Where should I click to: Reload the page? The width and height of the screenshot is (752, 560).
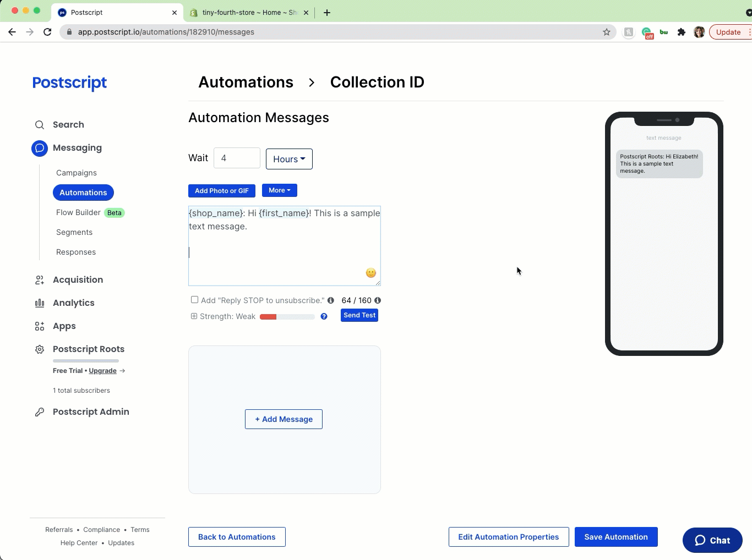point(47,32)
